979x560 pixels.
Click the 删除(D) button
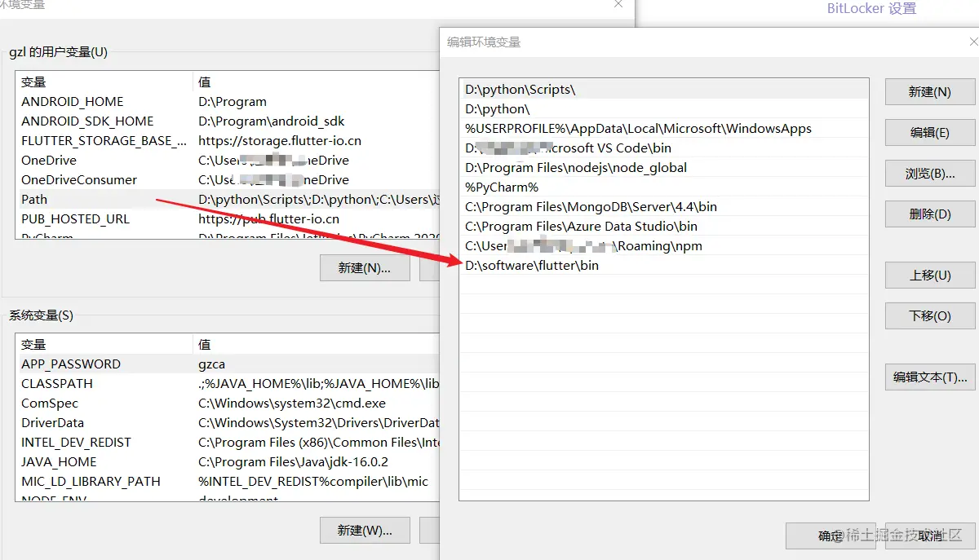coord(930,214)
